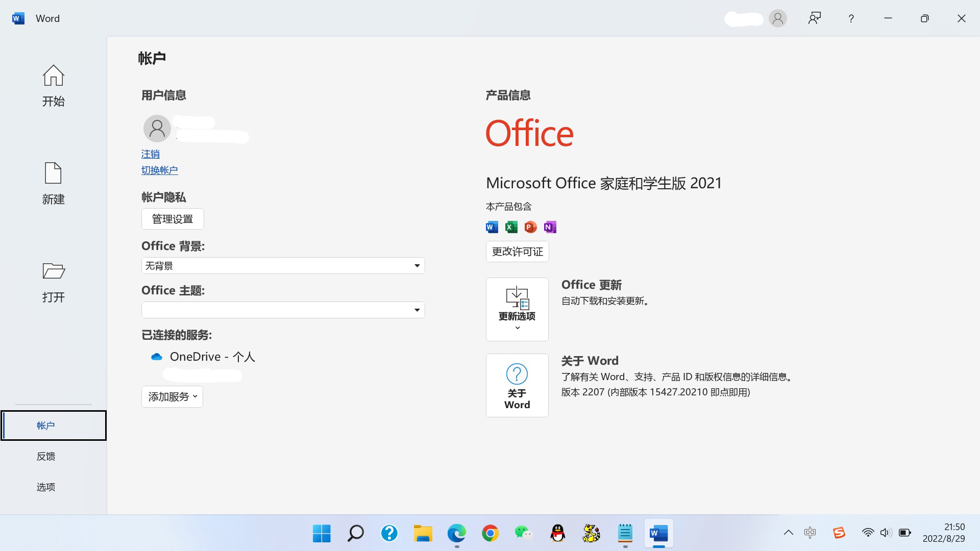Viewport: 980px width, 551px height.
Task: Show hidden tray icons chevron
Action: tap(788, 533)
